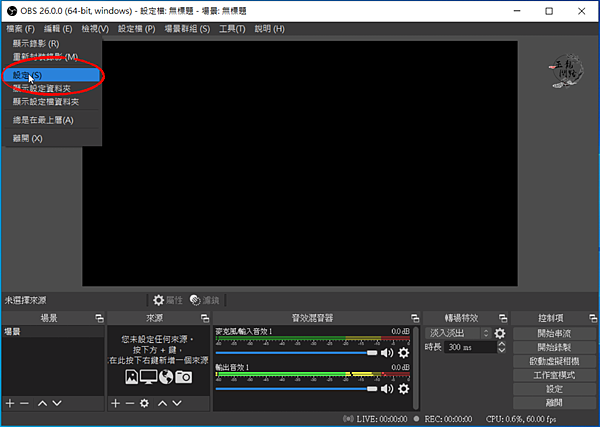Open the 工具(T) menu

[232, 29]
